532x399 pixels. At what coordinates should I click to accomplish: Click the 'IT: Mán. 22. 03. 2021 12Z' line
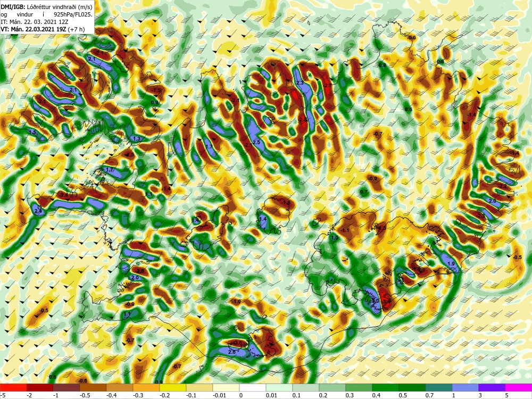point(35,22)
